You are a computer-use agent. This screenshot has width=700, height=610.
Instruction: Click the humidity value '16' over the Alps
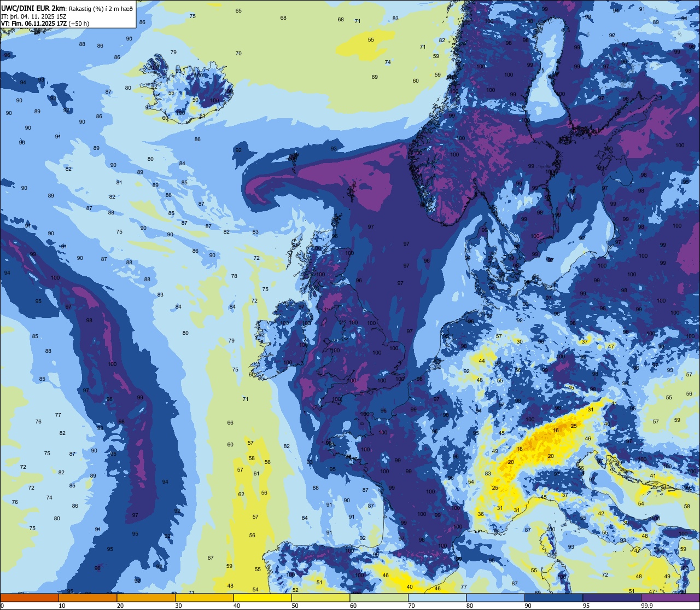(556, 431)
